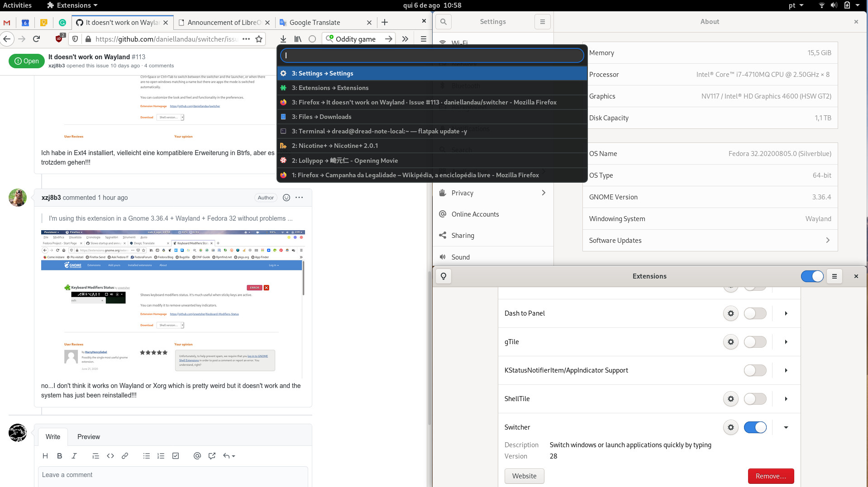This screenshot has height=487, width=868.
Task: Open the Firefox library icon
Action: coord(298,39)
